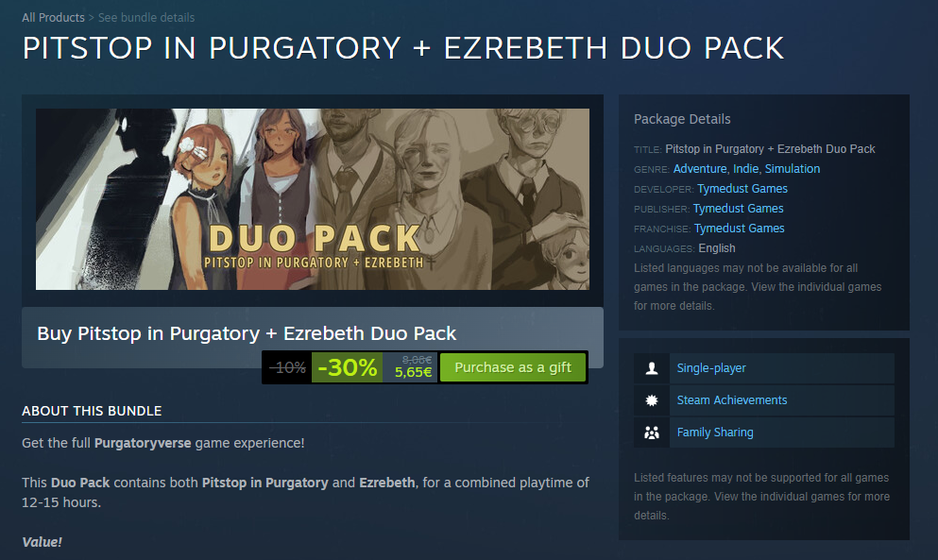This screenshot has height=560, width=938.
Task: Open the Tymedust Games developer link
Action: pyautogui.click(x=742, y=189)
